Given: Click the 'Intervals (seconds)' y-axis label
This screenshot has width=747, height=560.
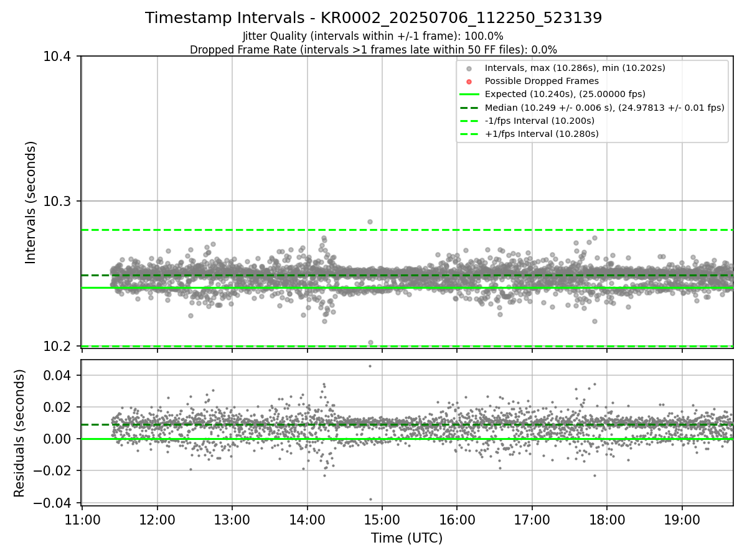Looking at the screenshot, I should pos(31,202).
